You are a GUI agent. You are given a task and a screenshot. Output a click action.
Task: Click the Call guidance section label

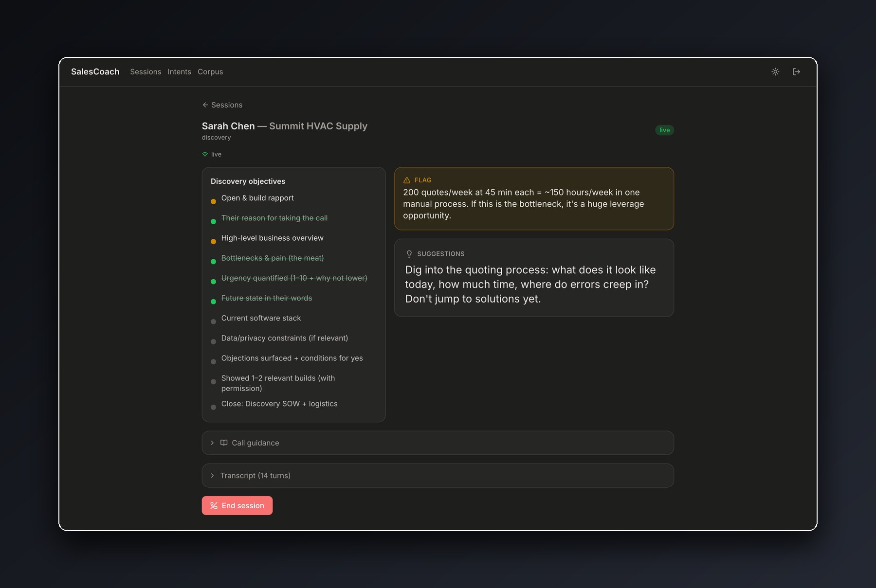pyautogui.click(x=255, y=443)
